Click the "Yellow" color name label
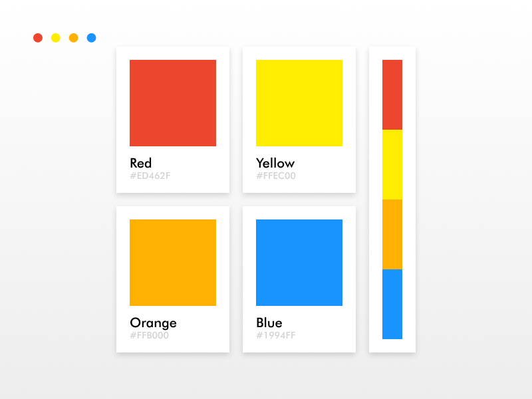This screenshot has height=399, width=532. tap(275, 163)
